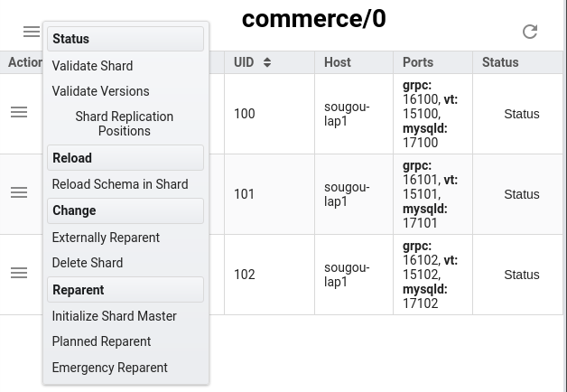Click the Host column header

(x=338, y=62)
